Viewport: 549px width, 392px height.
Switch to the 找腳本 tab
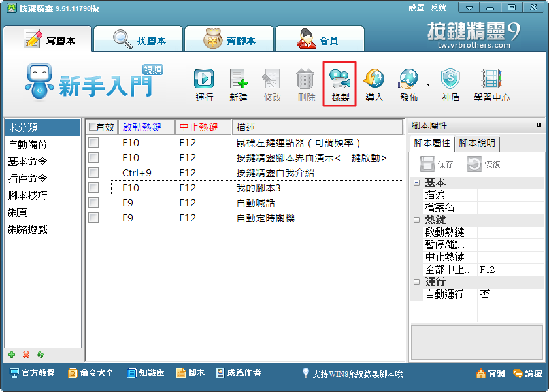(x=139, y=39)
